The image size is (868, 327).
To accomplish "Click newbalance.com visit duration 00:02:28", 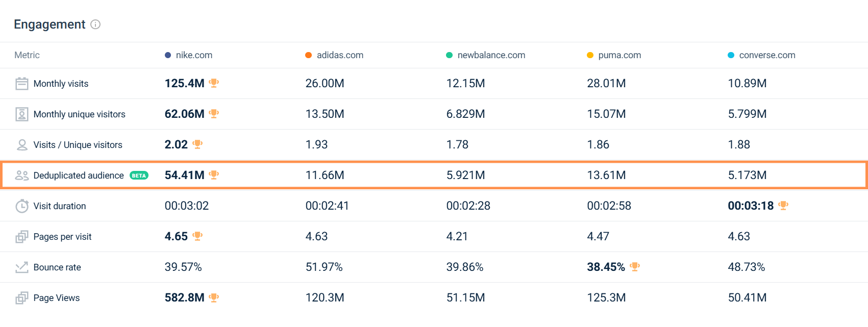I will (468, 206).
